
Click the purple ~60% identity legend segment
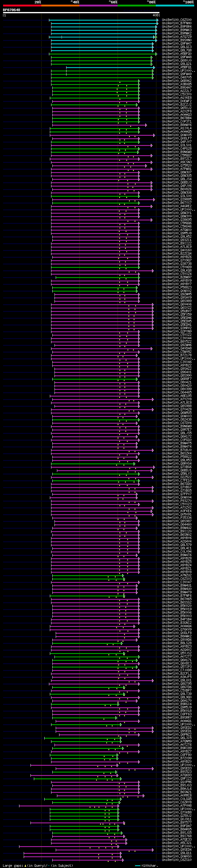coord(99,6)
